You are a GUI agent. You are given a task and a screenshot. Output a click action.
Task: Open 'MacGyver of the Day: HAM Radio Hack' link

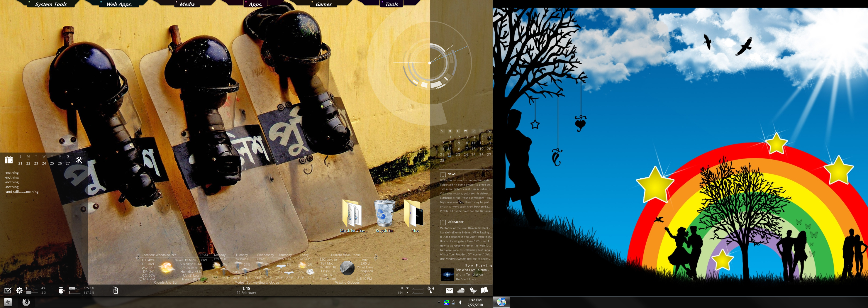465,228
